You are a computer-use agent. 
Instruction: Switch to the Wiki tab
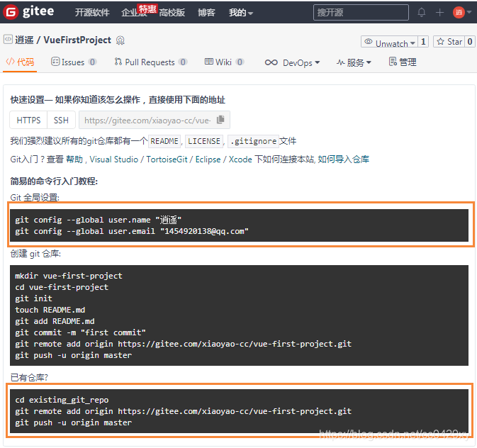pos(224,62)
